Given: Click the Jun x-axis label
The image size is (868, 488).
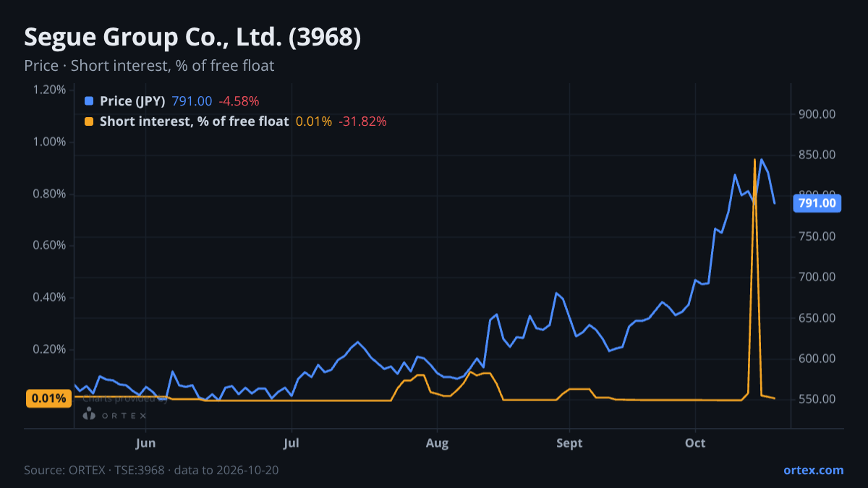Looking at the screenshot, I should 146,442.
